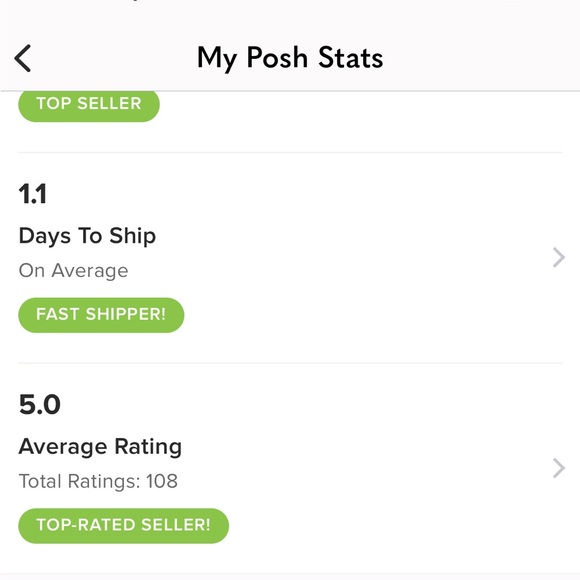The width and height of the screenshot is (580, 580).
Task: Tap the FAST SHIPPER! badge
Action: point(101,315)
